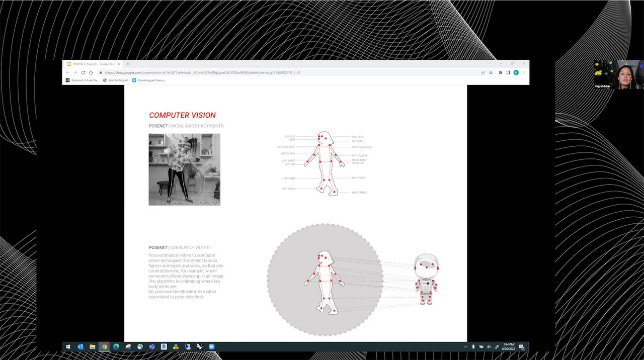Click the pose estimation description paragraph
Screen dimensions: 644x360
click(x=186, y=276)
